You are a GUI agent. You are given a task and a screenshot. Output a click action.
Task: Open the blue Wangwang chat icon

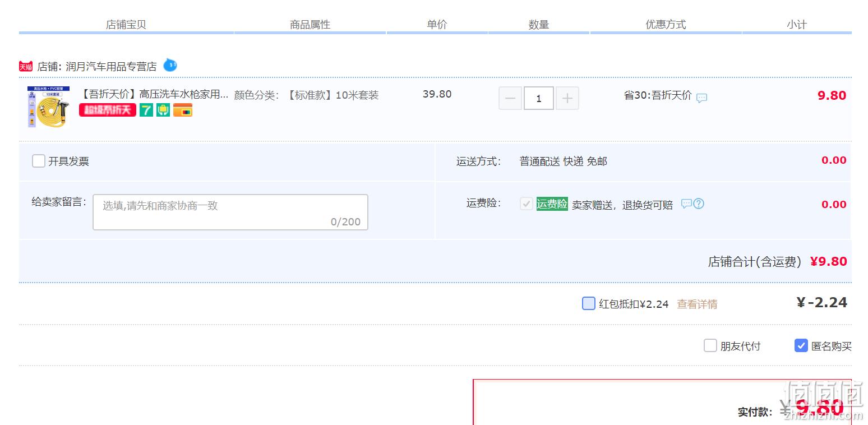point(170,66)
